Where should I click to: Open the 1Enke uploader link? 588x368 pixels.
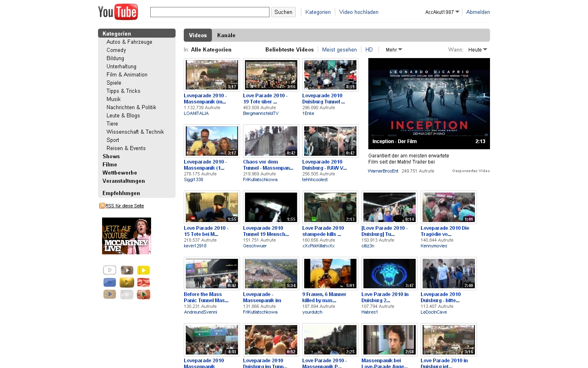308,113
